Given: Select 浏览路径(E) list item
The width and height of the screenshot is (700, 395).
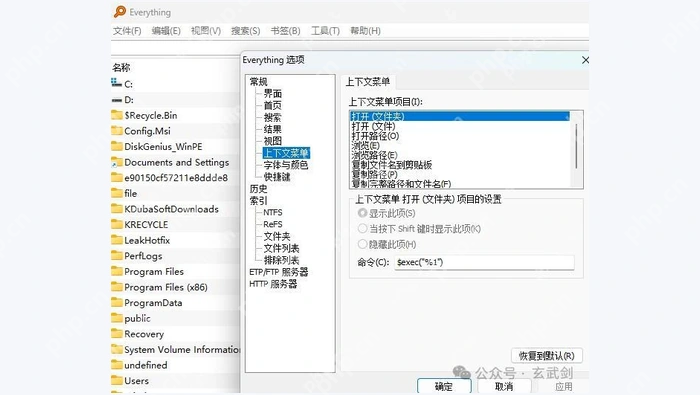Looking at the screenshot, I should coord(375,155).
